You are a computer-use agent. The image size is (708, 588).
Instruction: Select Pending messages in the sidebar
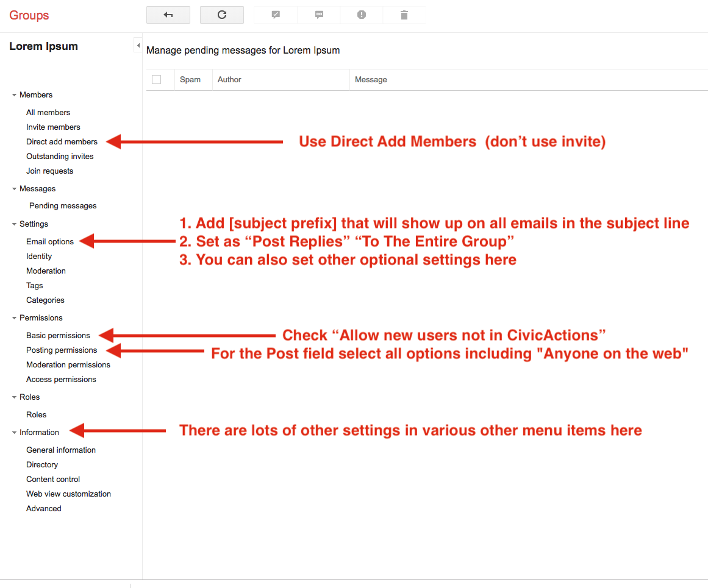point(63,206)
